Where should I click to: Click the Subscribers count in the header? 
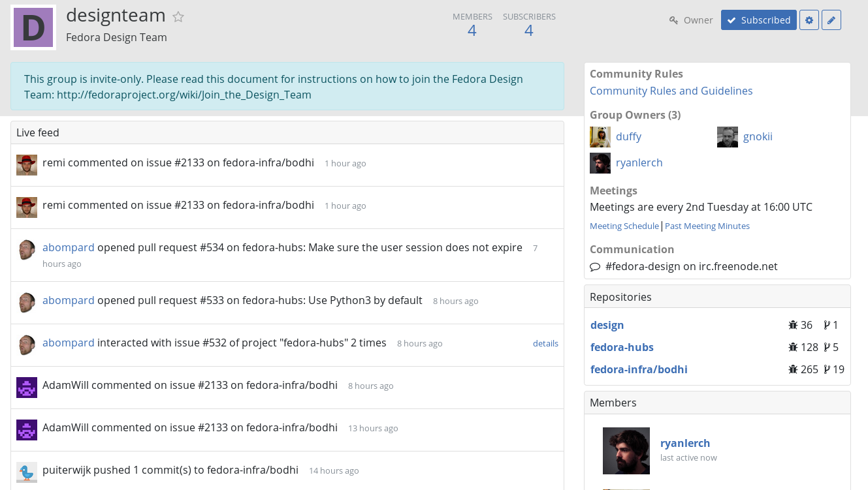[529, 30]
